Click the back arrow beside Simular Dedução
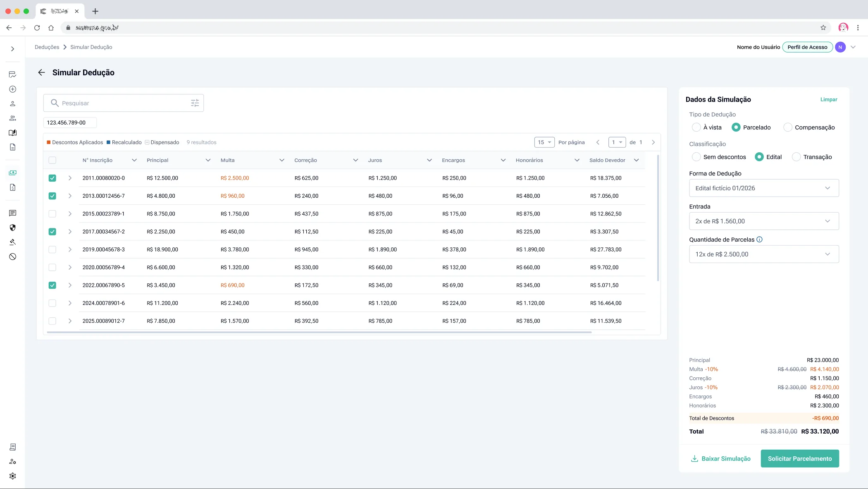The image size is (868, 489). tap(41, 72)
